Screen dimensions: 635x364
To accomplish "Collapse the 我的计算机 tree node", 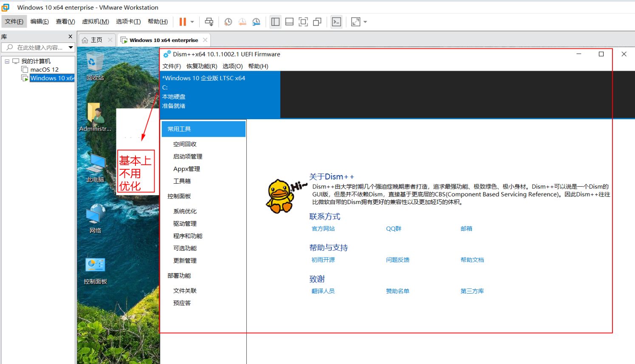I will (7, 61).
